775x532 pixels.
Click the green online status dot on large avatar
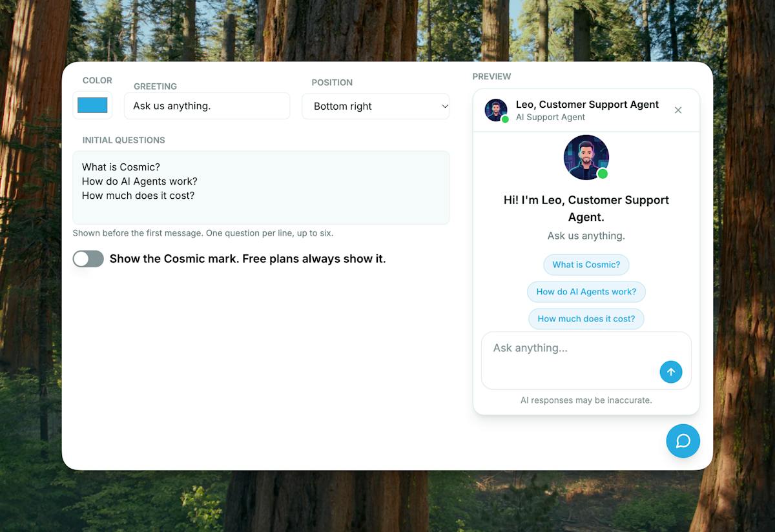603,174
